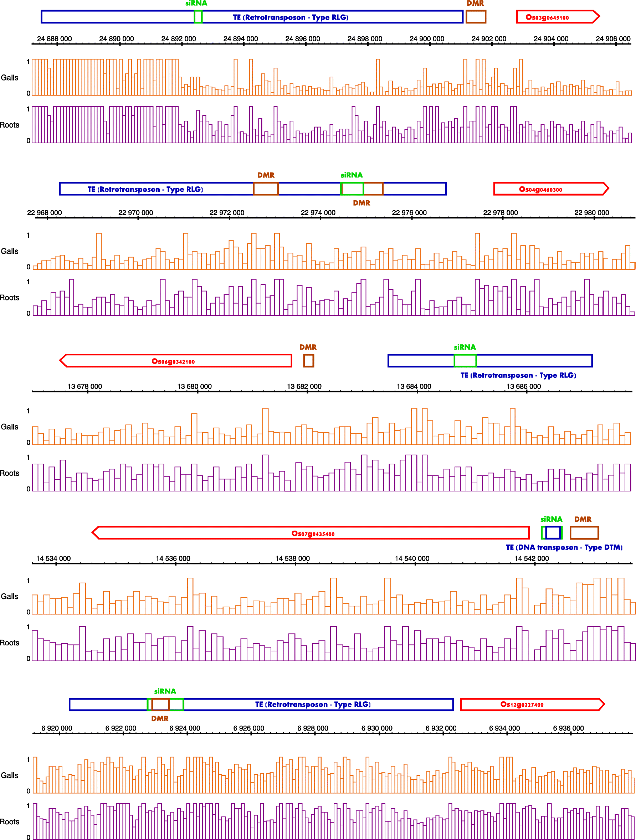Click the Os03g0645100 gene arrow
The height and width of the screenshot is (840, 636).
558,17
